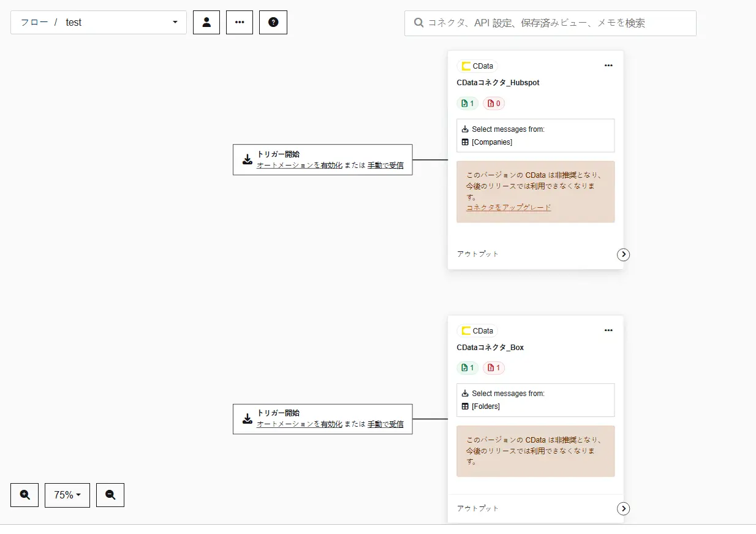This screenshot has height=534, width=756.
Task: Click the Box trigger download icon
Action: click(x=247, y=419)
